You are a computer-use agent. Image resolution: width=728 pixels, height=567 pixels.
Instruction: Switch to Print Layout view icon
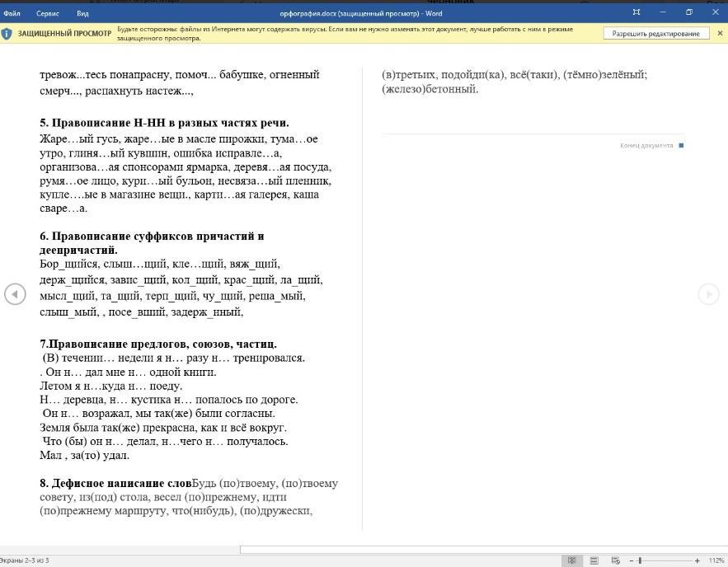(594, 560)
